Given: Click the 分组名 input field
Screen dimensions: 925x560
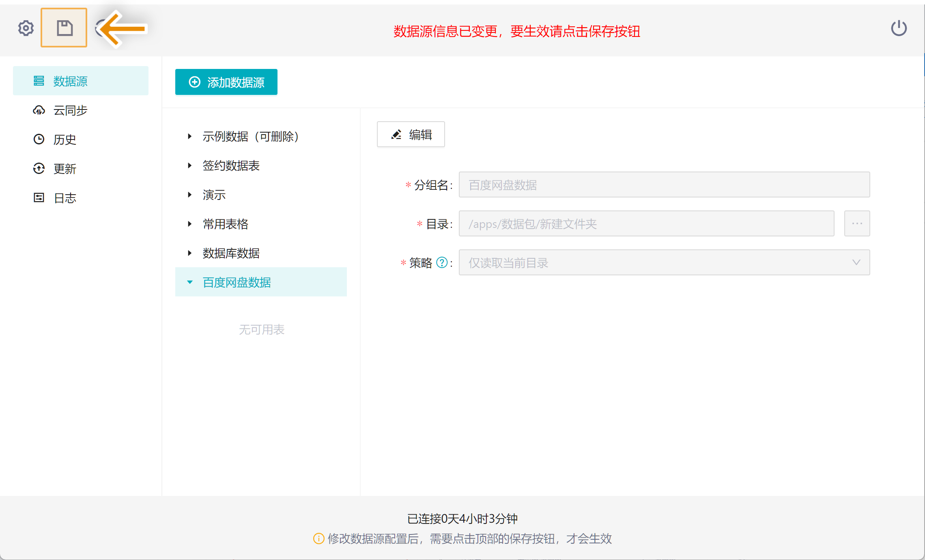Looking at the screenshot, I should coord(664,185).
